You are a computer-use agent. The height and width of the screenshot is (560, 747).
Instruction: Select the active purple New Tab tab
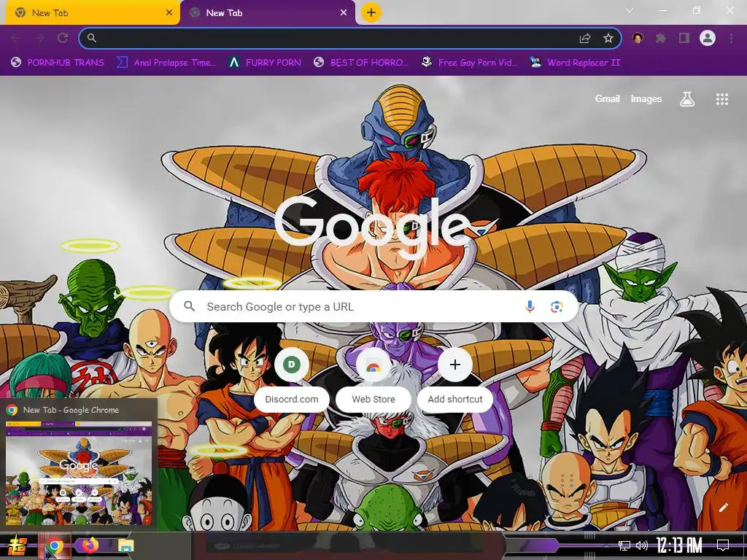[x=268, y=13]
